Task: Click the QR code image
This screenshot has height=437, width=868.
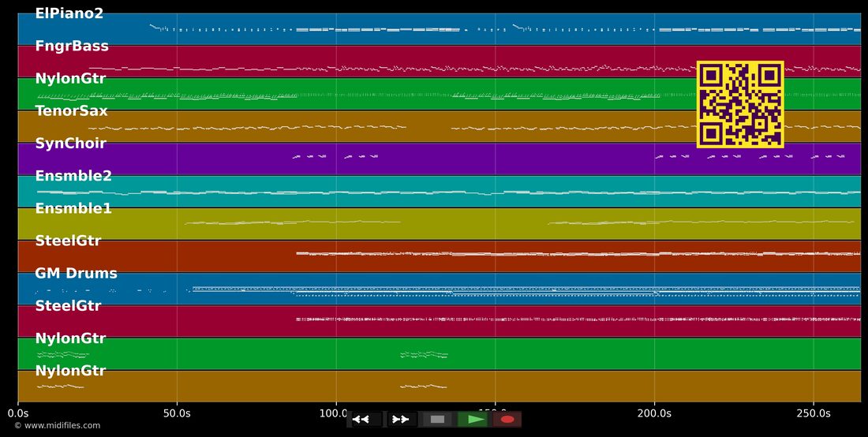Action: (x=740, y=105)
